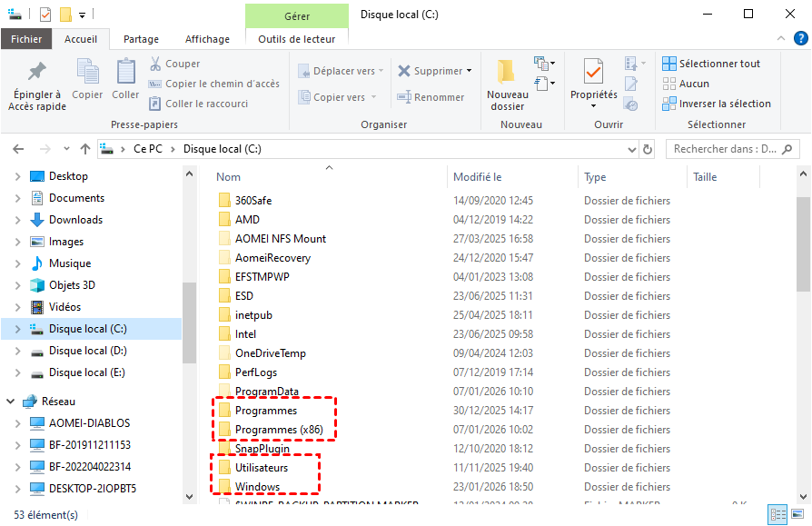Open Propriétés using the checkmark icon
This screenshot has width=812, height=526.
(593, 73)
